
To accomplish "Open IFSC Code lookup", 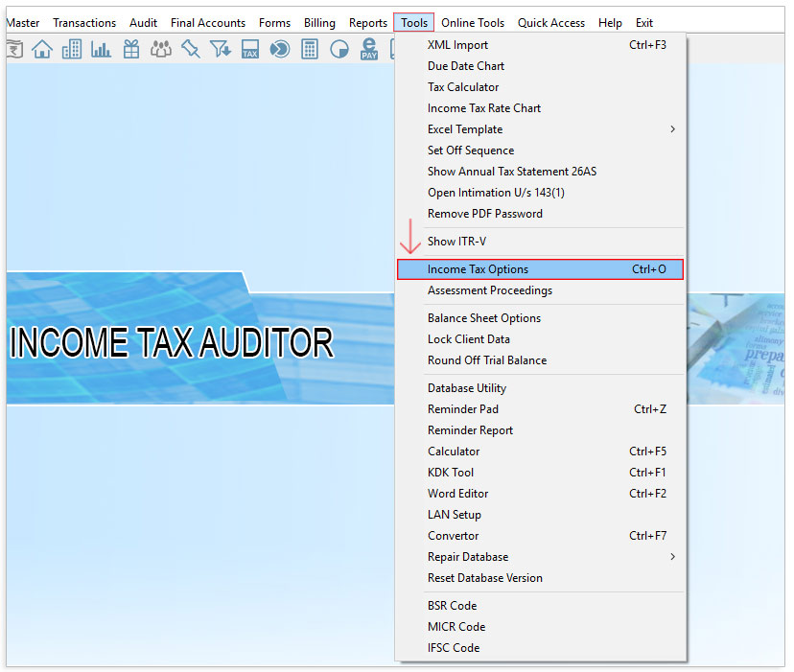I will (x=540, y=648).
